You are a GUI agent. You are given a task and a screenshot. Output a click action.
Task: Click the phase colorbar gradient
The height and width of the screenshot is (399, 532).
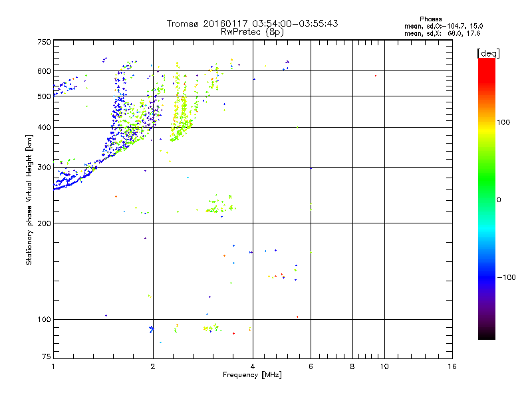(x=487, y=198)
